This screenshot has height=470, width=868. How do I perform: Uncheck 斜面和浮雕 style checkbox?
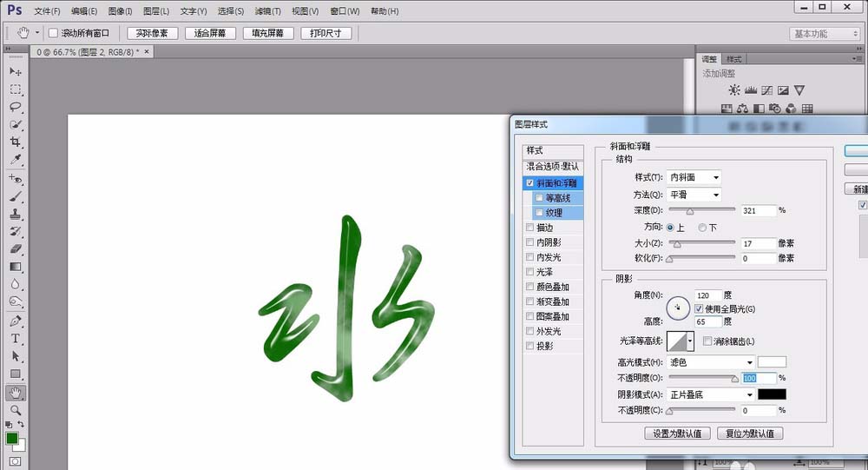529,183
